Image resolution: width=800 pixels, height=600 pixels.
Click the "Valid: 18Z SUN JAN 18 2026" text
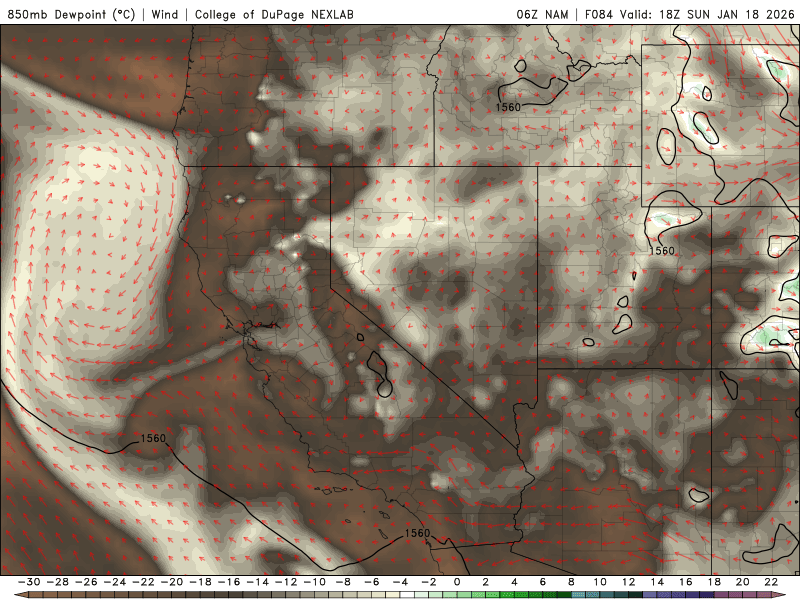pyautogui.click(x=707, y=14)
